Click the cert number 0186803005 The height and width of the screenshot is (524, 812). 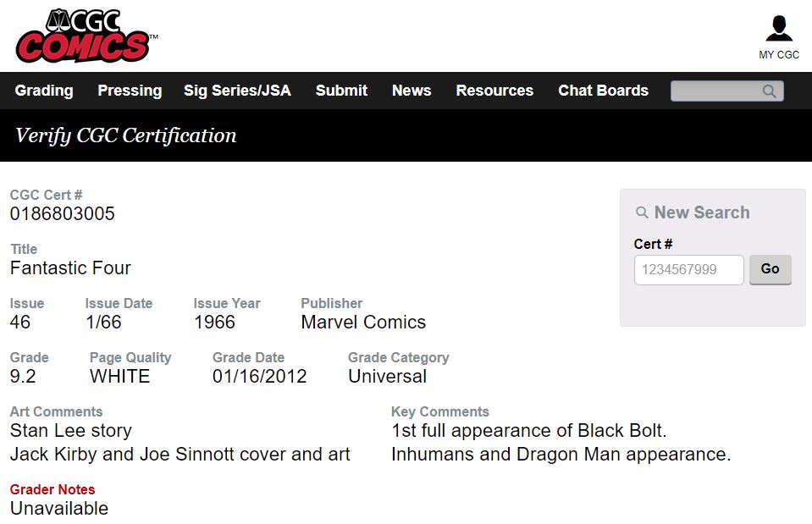pyautogui.click(x=62, y=214)
